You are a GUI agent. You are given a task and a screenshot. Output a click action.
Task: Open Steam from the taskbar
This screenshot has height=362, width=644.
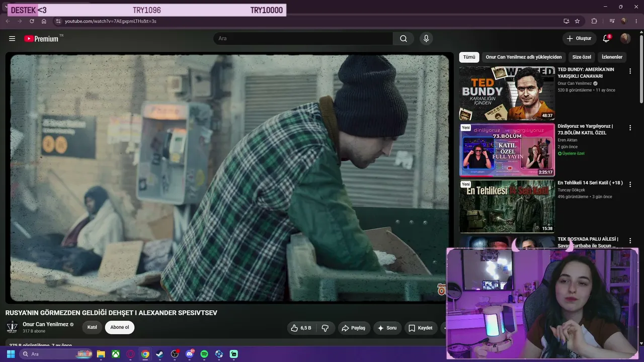160,354
